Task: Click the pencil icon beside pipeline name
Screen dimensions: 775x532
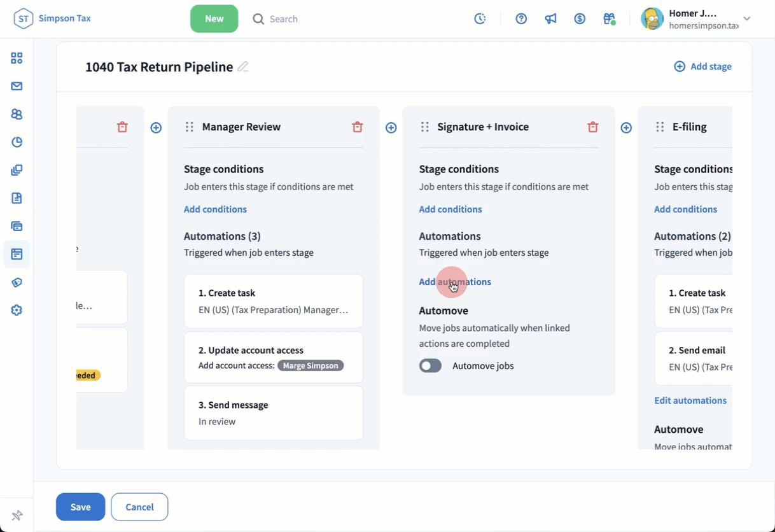Action: click(x=243, y=67)
